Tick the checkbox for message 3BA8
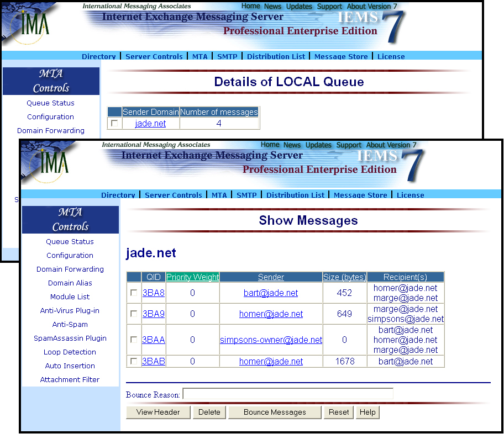 (134, 293)
